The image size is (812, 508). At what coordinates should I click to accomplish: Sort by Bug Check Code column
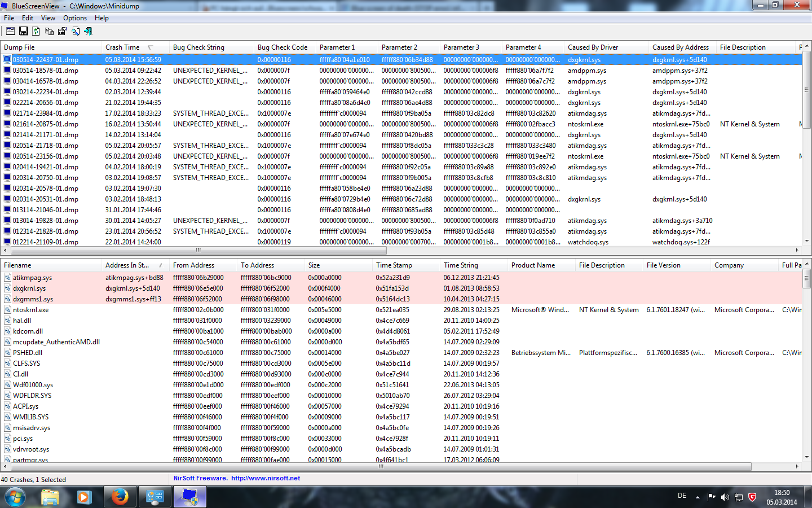point(285,47)
